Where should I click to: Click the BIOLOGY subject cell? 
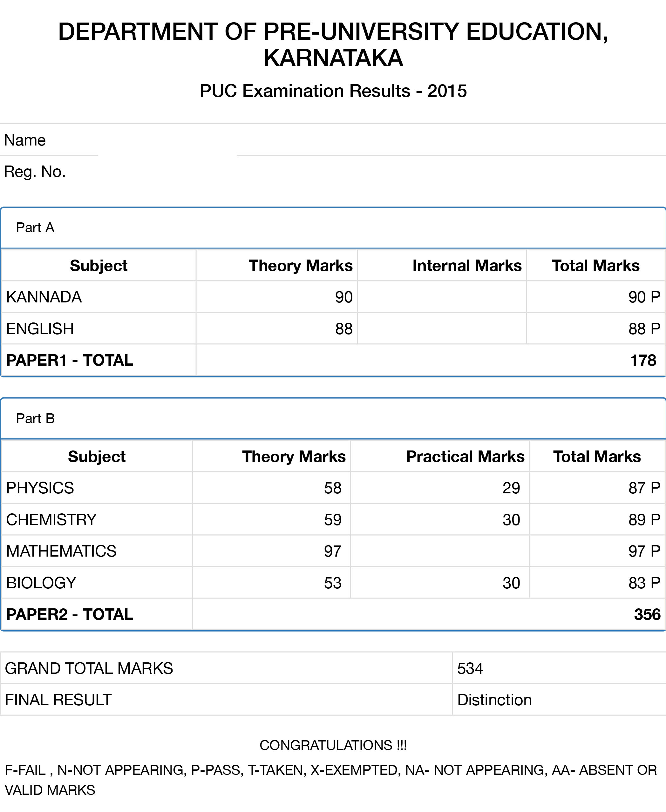click(41, 583)
